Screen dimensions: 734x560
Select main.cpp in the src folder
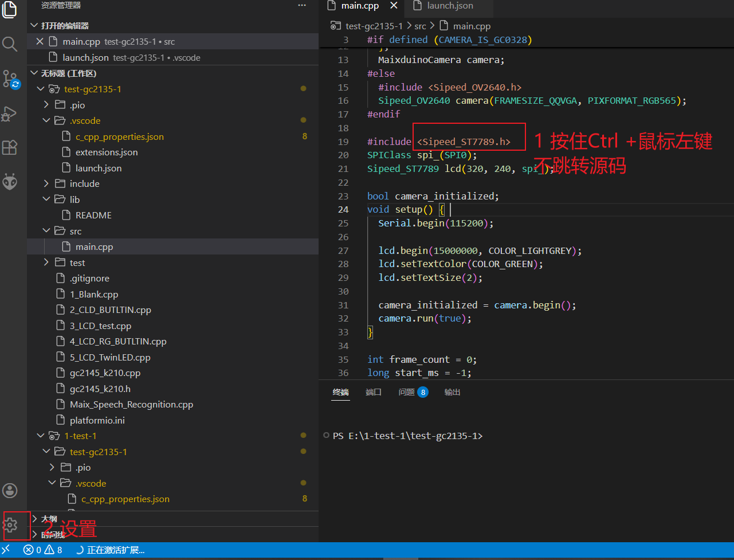point(172,246)
